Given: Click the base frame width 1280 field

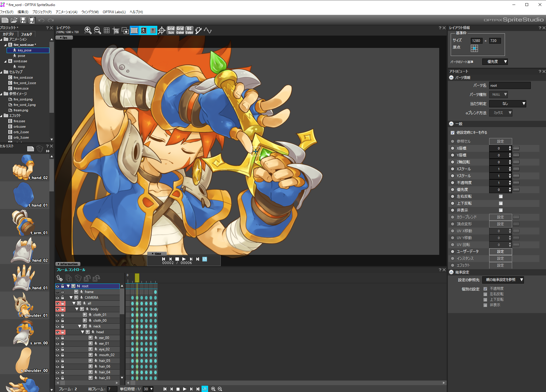Looking at the screenshot, I should (476, 41).
